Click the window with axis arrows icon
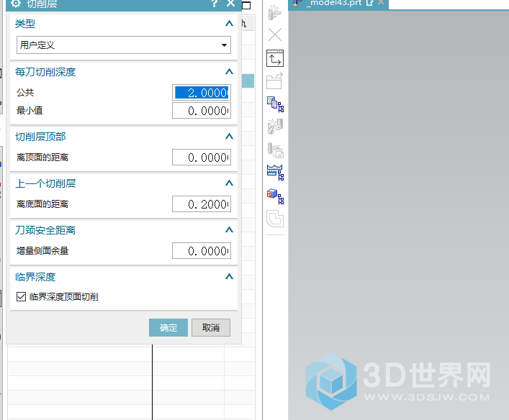 pos(275,58)
